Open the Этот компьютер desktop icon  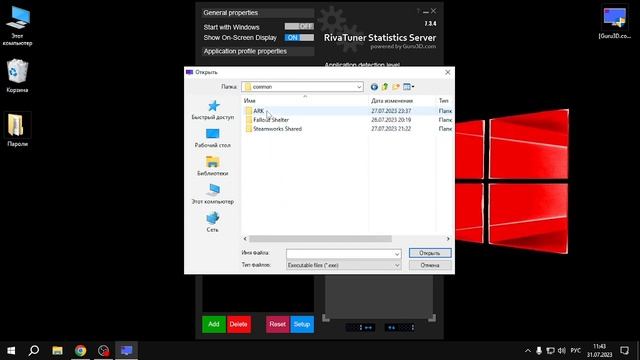coord(17,27)
